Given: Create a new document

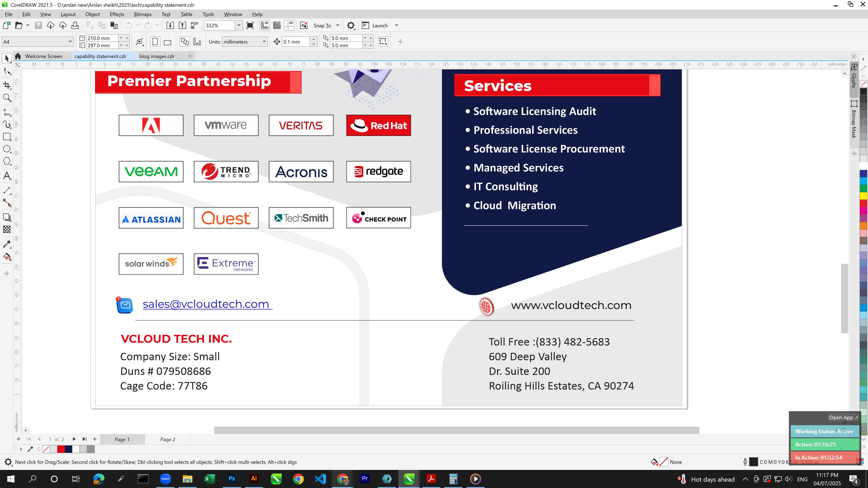Looking at the screenshot, I should point(6,26).
